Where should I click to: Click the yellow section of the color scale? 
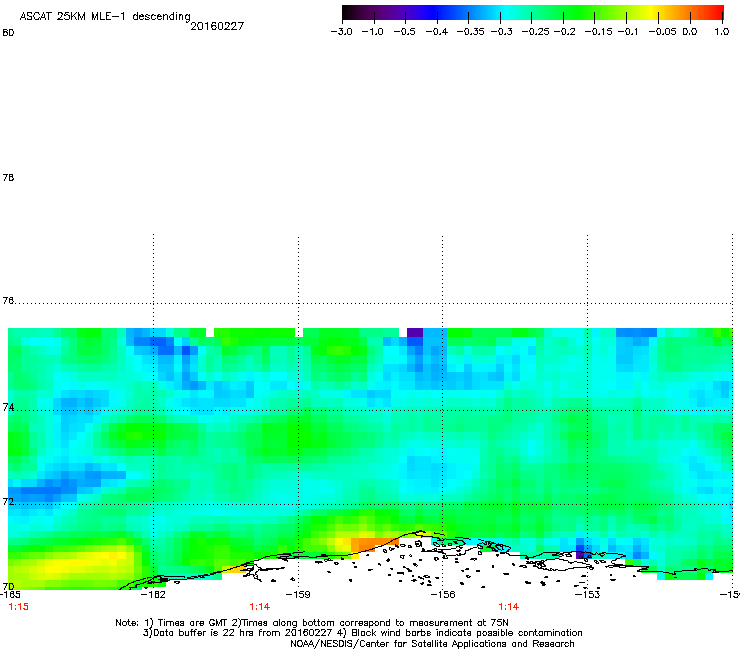[654, 12]
